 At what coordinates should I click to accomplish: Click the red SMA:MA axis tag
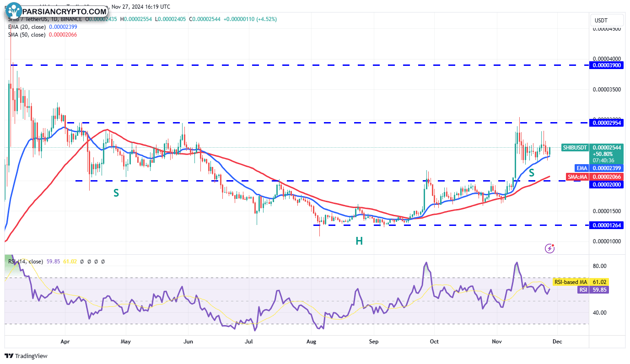point(577,177)
